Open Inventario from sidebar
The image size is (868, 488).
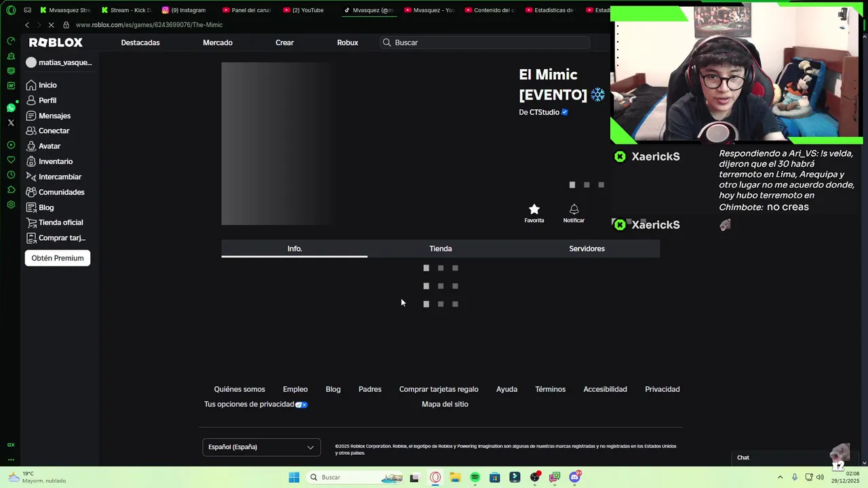click(x=49, y=161)
